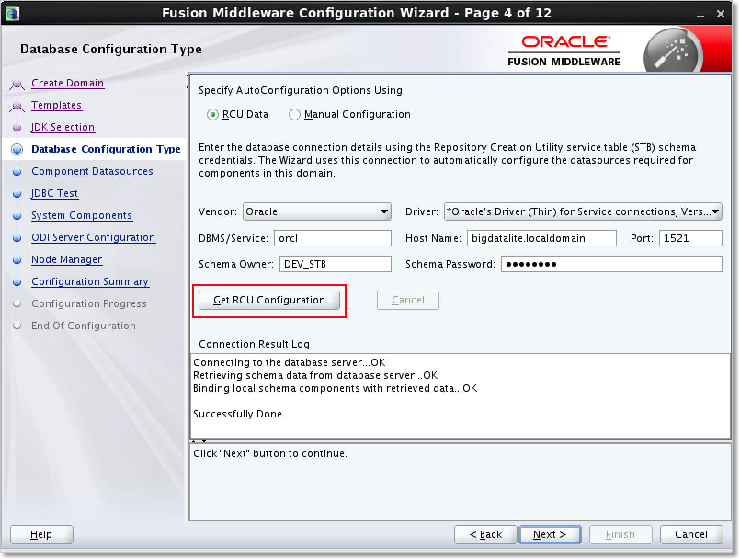
Task: Go back to the previous step
Action: pyautogui.click(x=485, y=534)
